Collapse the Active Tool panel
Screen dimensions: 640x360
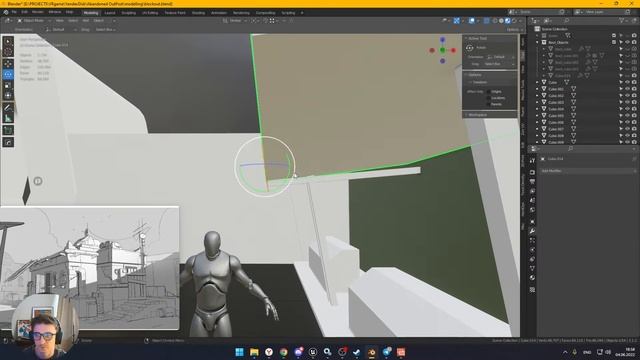[x=466, y=38]
